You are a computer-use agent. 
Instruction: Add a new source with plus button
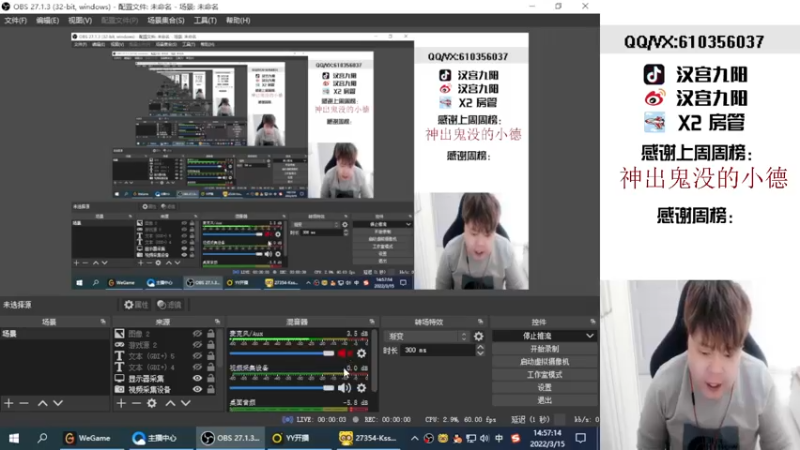point(121,403)
